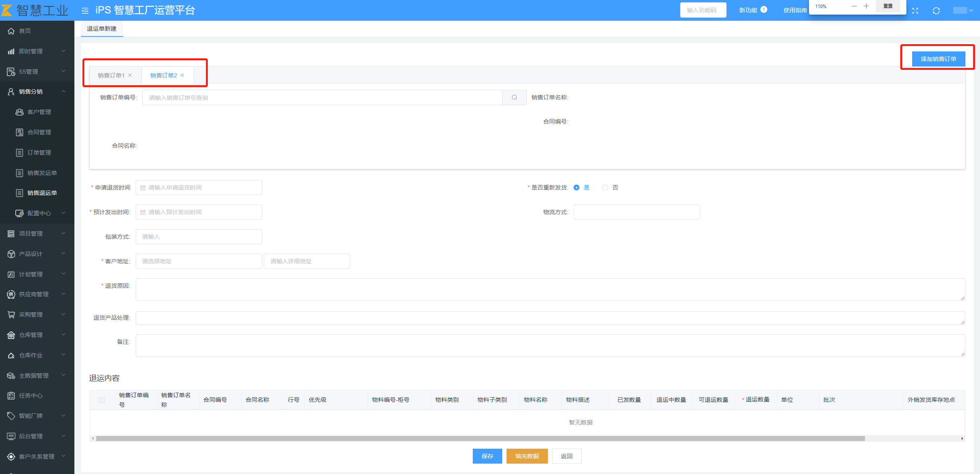The image size is (980, 474).
Task: Click the horizontal scrollbar under 退运内容 table
Action: (x=480, y=438)
